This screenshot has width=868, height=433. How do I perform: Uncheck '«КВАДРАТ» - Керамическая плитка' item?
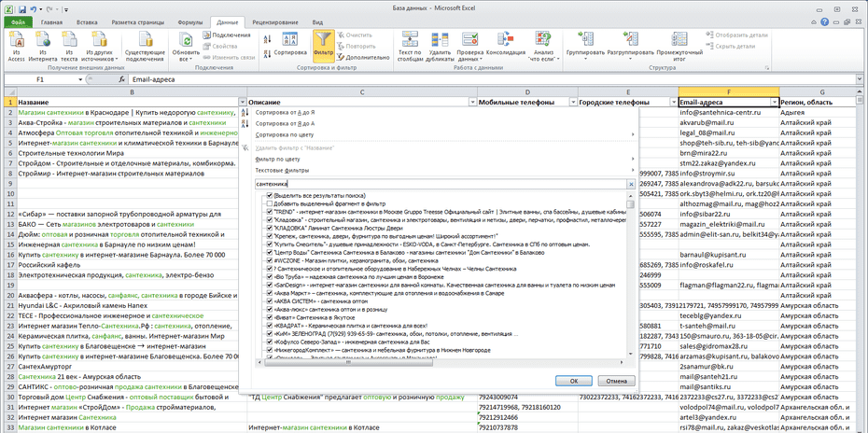[270, 326]
